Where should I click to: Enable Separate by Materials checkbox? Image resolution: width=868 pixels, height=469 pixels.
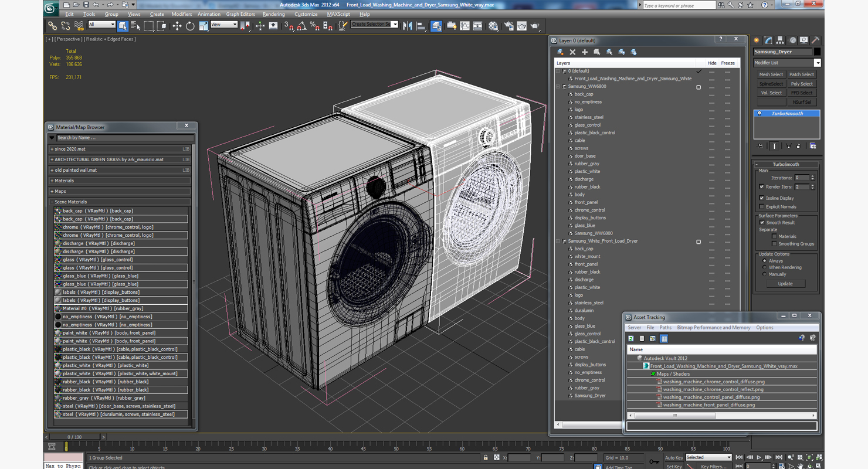click(774, 236)
